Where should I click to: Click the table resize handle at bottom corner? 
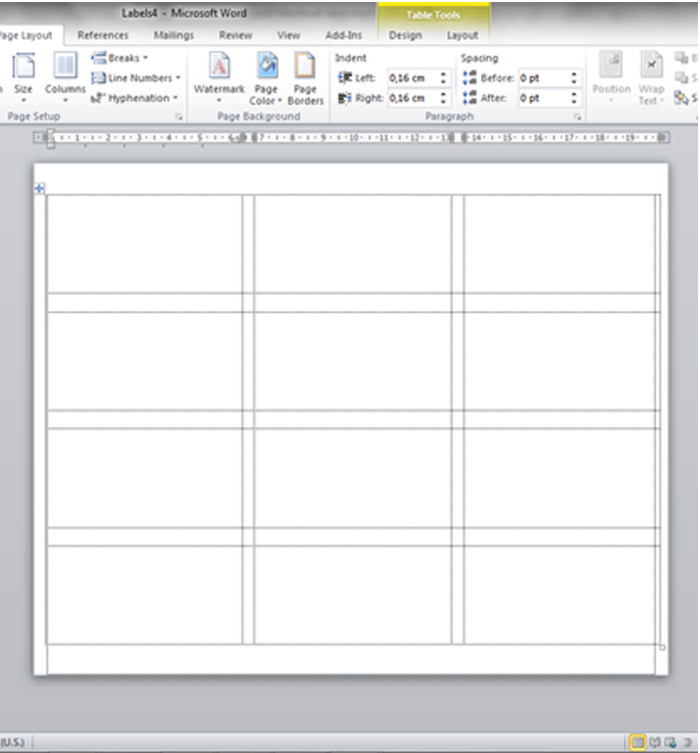pos(662,647)
